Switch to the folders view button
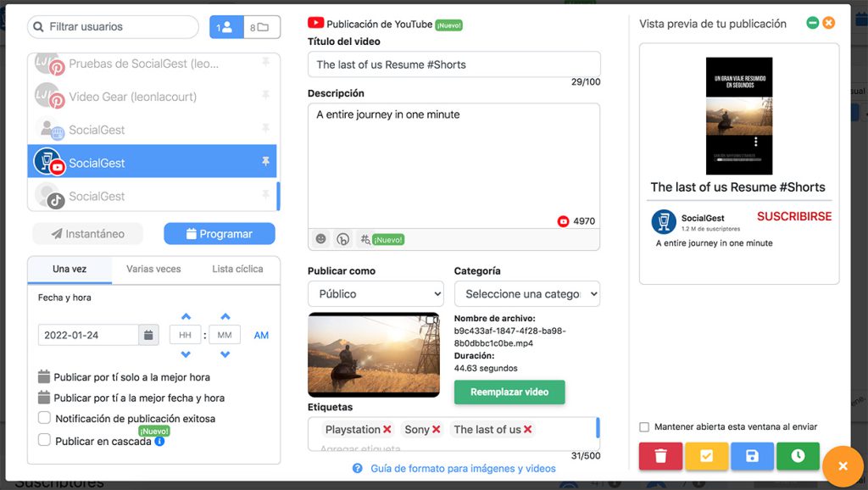The height and width of the screenshot is (490, 868). pos(261,27)
